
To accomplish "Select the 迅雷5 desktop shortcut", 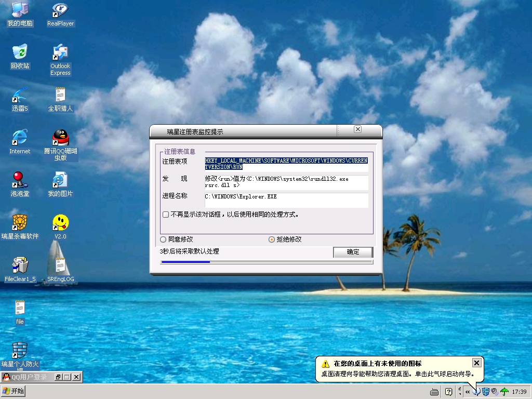I will [x=20, y=99].
